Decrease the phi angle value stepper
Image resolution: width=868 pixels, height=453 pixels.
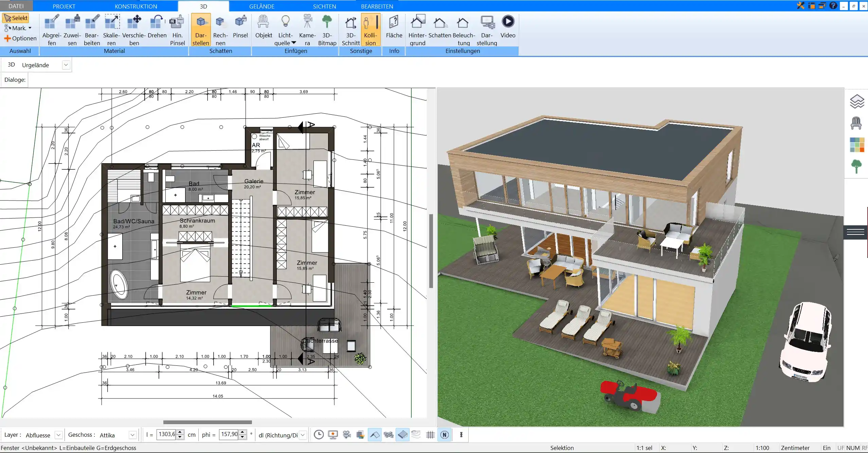pos(242,437)
